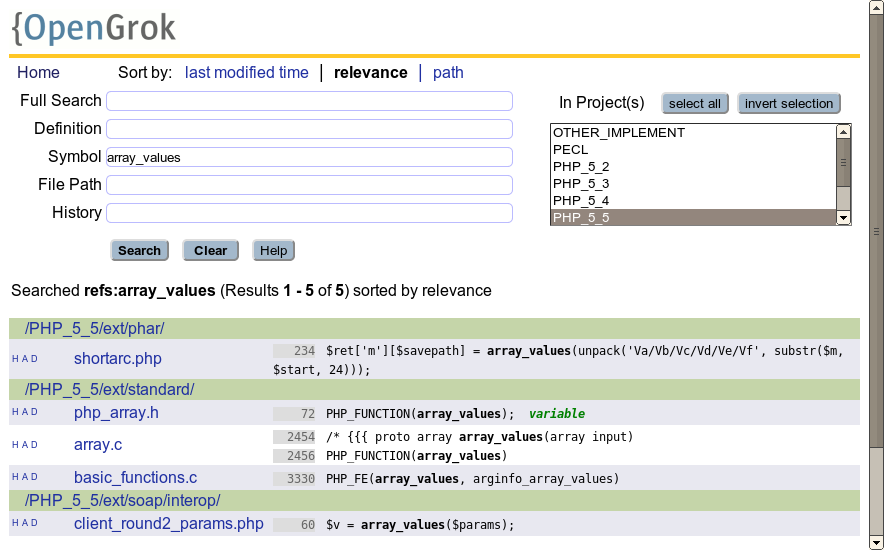Screen dimensions: 884x550
Task: Open the /PHP_5_5/ext/standard/ directory link
Action: 109,389
